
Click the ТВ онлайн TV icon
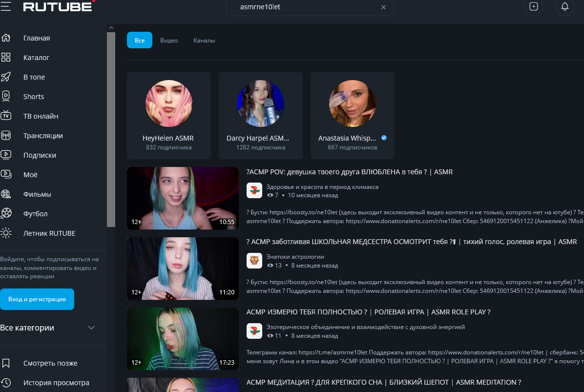click(5, 115)
